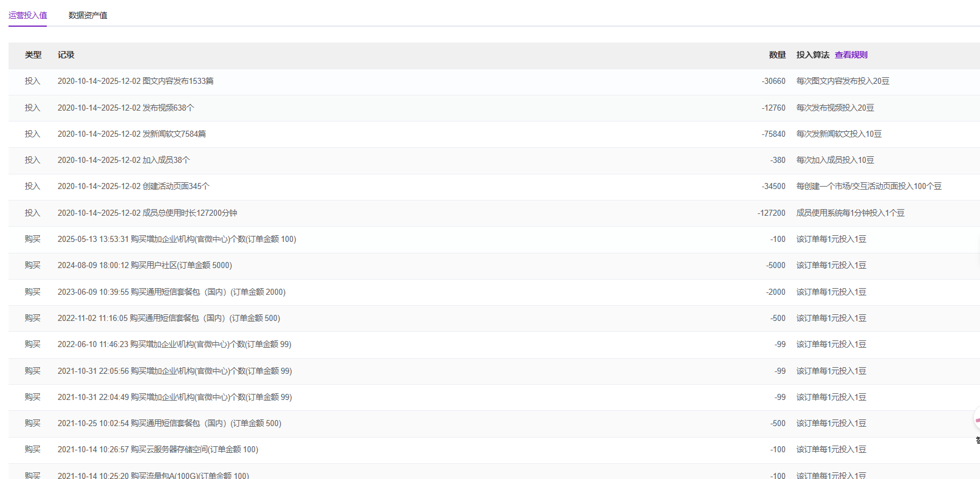This screenshot has width=980, height=479.
Task: Click the 记录 column header
Action: [x=66, y=55]
